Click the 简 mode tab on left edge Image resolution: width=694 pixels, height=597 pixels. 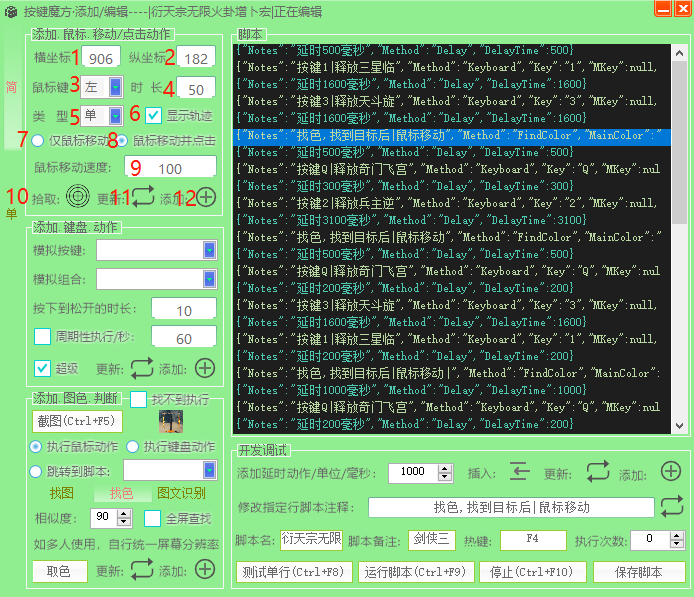12,87
